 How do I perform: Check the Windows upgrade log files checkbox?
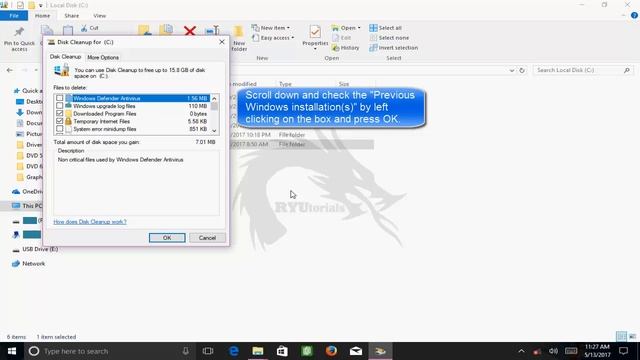click(x=60, y=106)
